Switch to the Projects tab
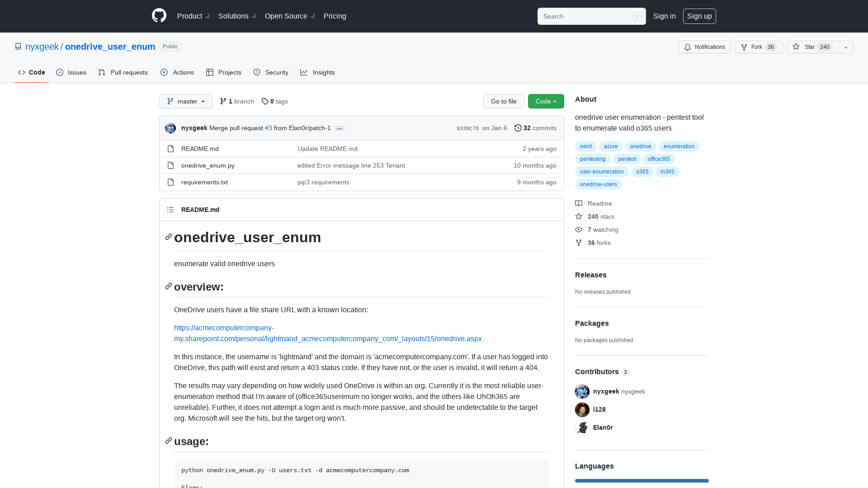The width and height of the screenshot is (868, 488). tap(224, 72)
